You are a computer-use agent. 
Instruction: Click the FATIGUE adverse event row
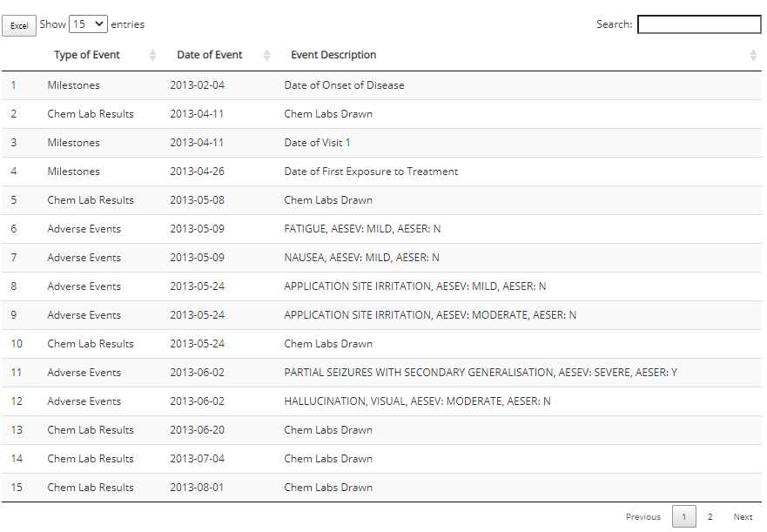click(381, 229)
